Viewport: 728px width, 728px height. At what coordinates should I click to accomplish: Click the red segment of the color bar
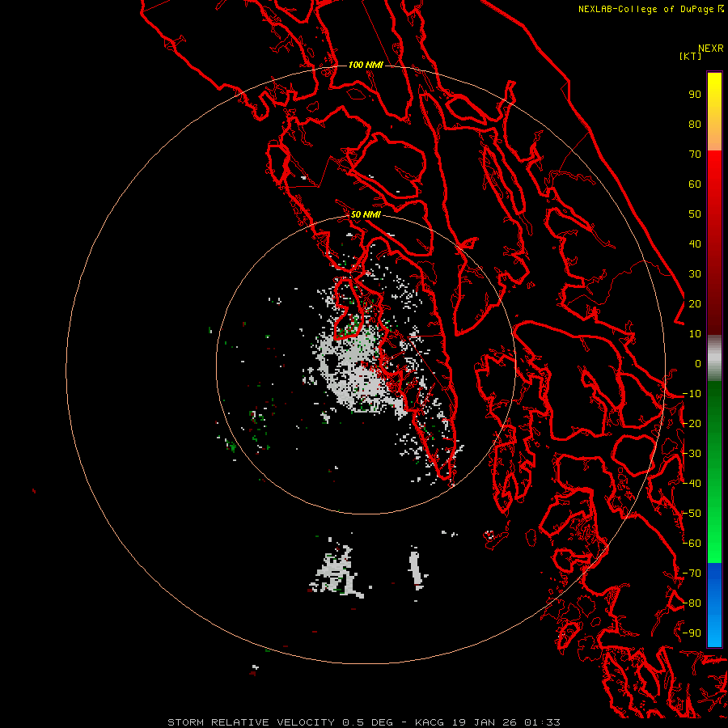(x=714, y=241)
